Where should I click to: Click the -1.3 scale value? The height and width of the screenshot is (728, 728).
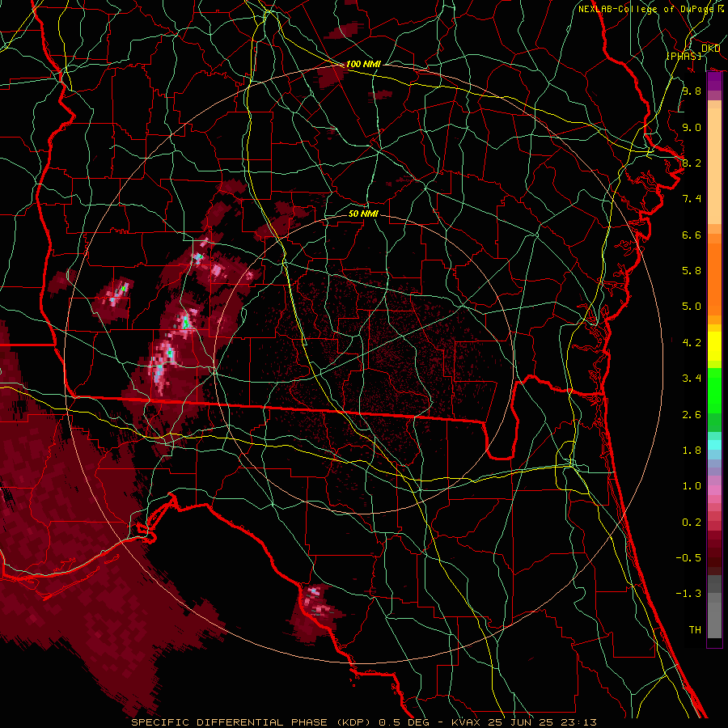[x=688, y=594]
